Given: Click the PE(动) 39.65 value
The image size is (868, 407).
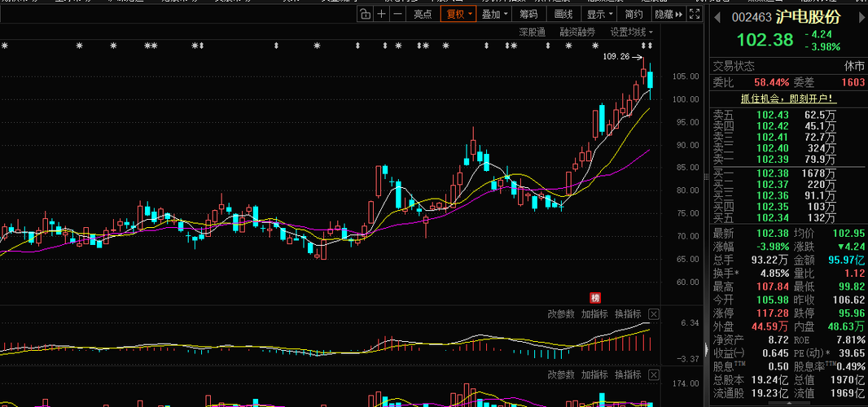Looking at the screenshot, I should [x=853, y=353].
